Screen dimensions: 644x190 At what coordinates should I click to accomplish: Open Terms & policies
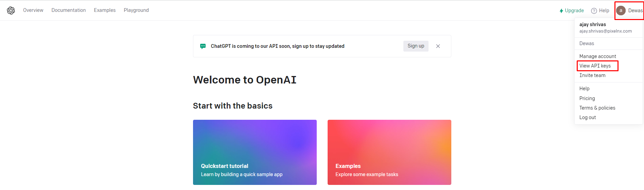(597, 108)
